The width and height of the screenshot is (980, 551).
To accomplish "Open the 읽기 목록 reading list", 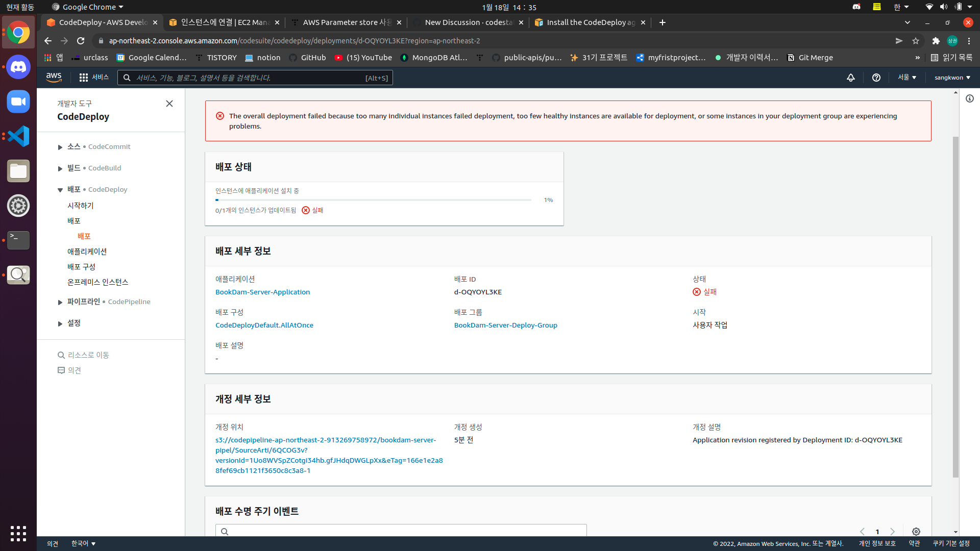I will point(952,58).
